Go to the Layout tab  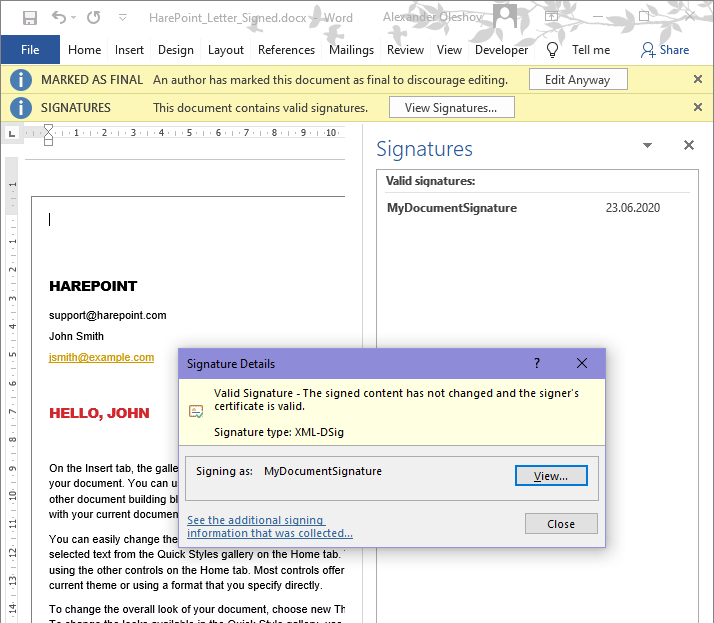click(225, 50)
